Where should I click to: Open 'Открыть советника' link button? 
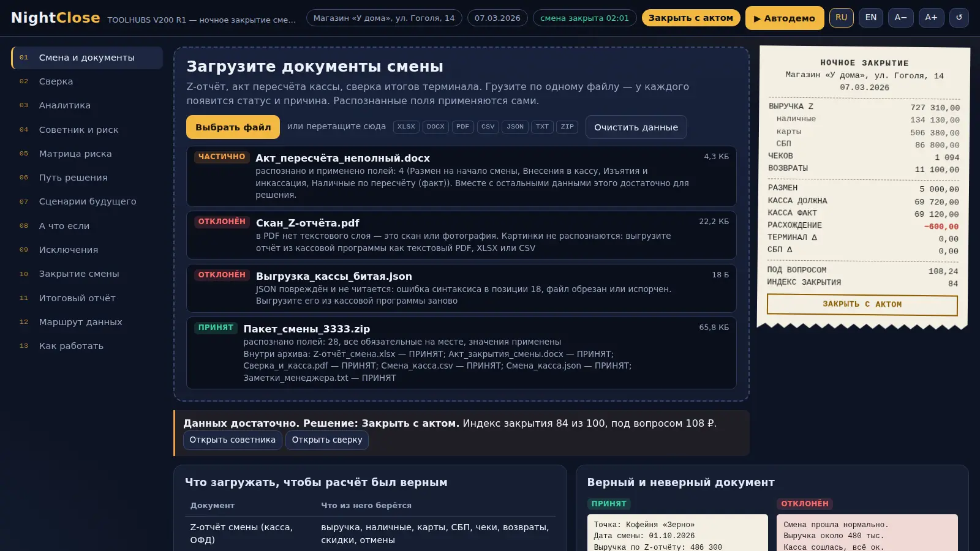pos(233,440)
